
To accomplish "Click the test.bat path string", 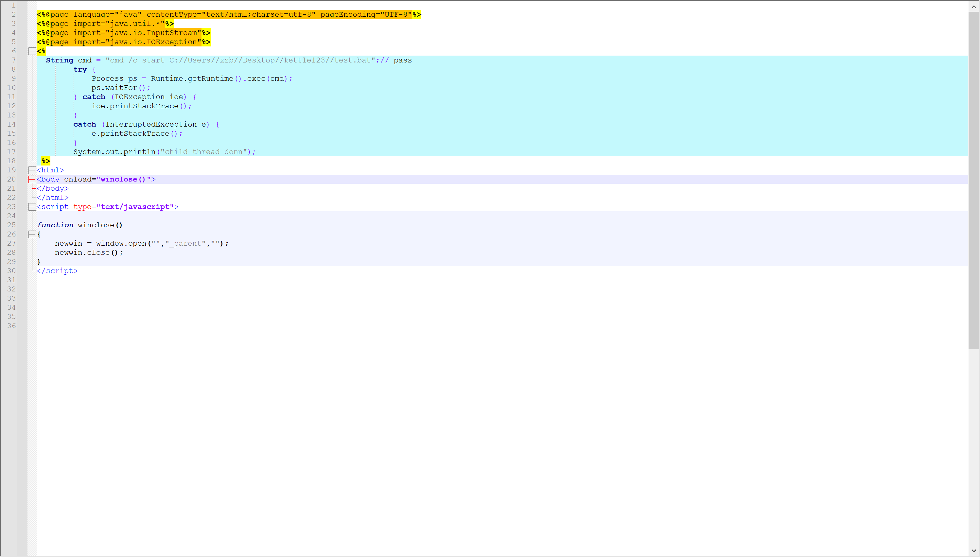I will [240, 61].
